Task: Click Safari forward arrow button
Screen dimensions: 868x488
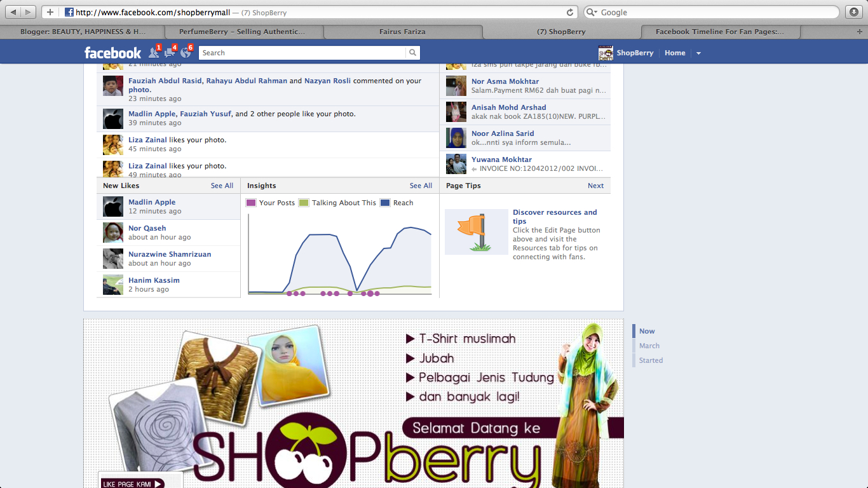Action: 29,12
